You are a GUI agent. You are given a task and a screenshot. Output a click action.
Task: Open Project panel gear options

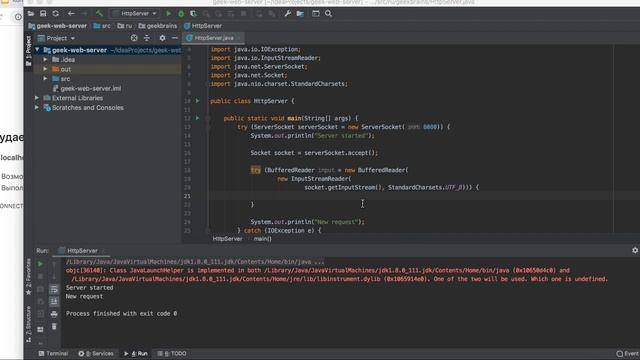[162, 38]
